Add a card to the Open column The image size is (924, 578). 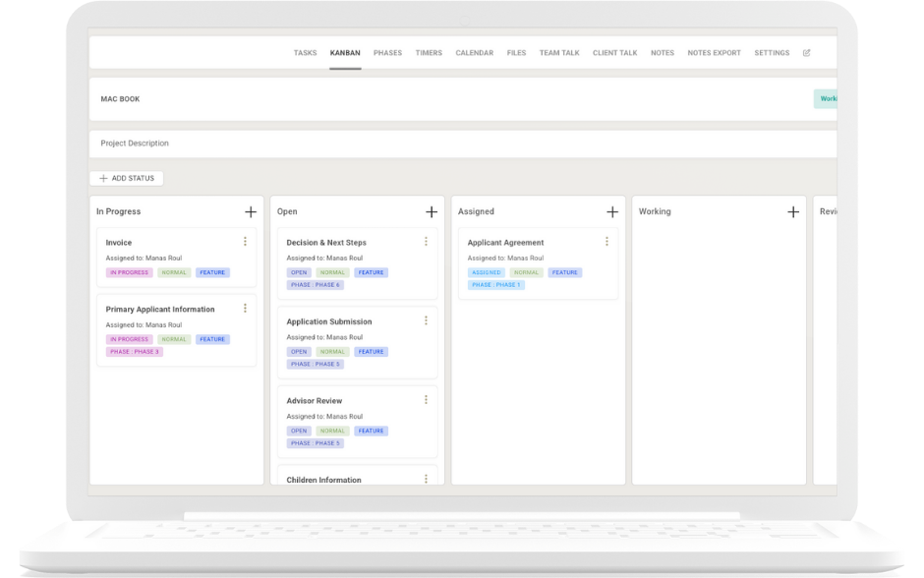pos(432,211)
